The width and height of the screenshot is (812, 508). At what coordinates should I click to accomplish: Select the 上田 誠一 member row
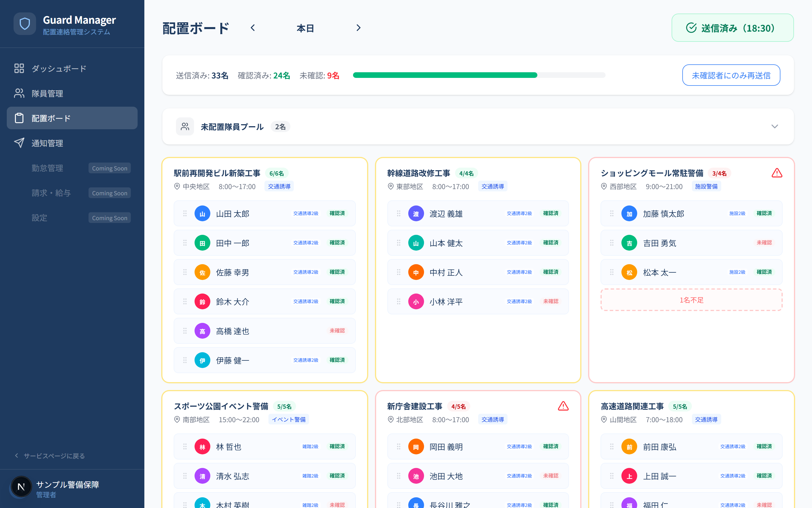[691, 476]
